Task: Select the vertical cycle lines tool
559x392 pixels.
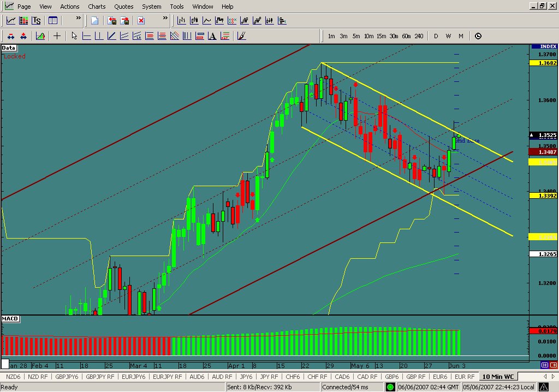Action: (x=187, y=36)
